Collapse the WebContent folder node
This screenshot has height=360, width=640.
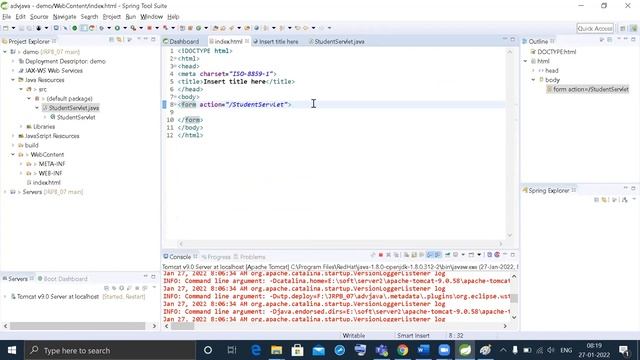click(13, 155)
